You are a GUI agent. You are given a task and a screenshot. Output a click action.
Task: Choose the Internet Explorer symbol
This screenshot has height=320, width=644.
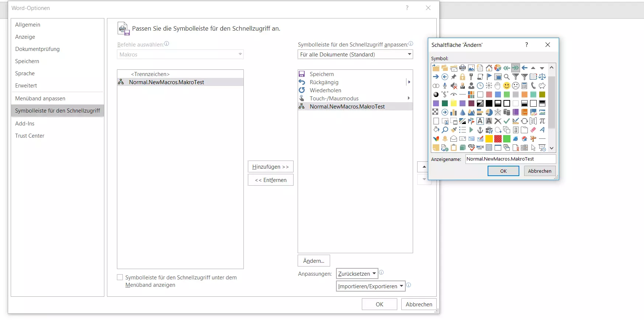(516, 139)
